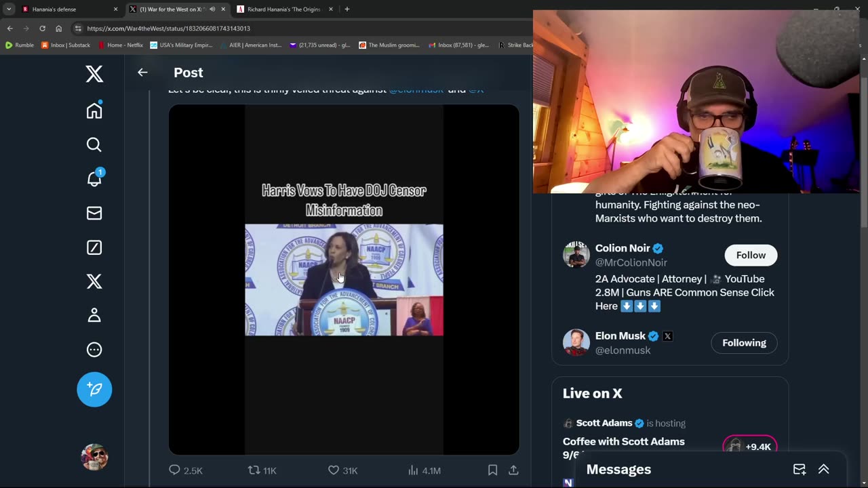Image resolution: width=868 pixels, height=488 pixels.
Task: Click Colion Noir's avatar
Action: (x=576, y=254)
